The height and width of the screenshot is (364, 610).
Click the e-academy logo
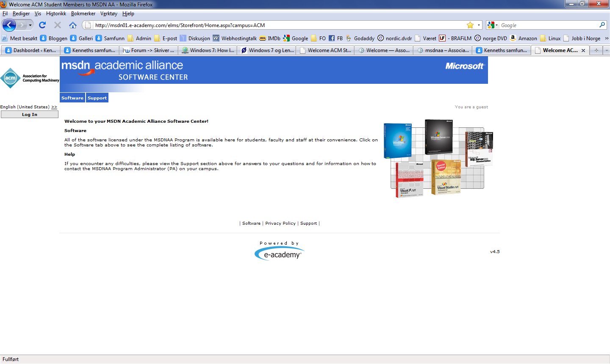pos(280,254)
